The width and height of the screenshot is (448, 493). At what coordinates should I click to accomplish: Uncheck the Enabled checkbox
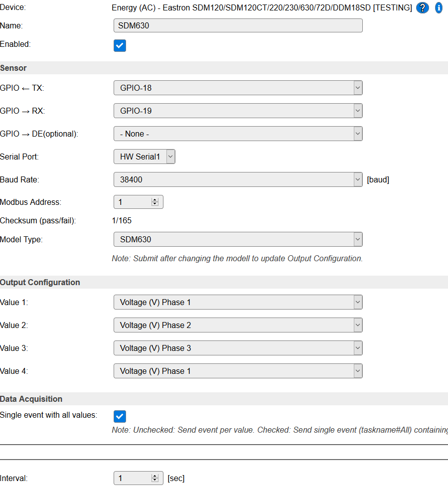120,45
